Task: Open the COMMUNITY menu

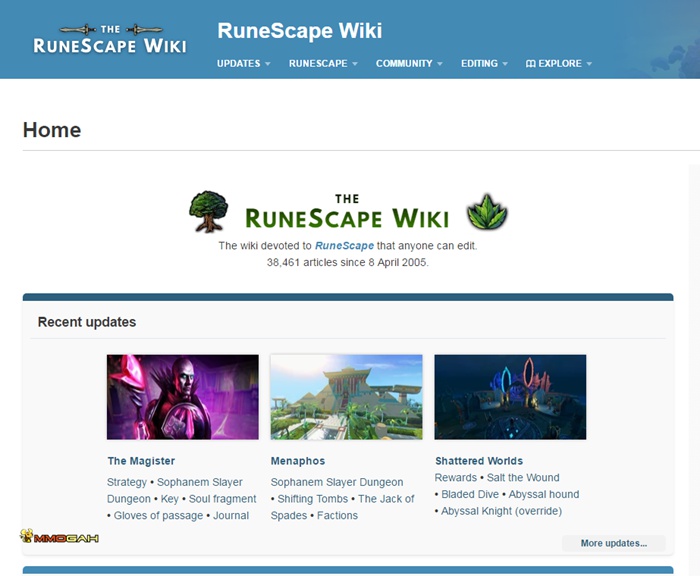Action: [x=409, y=63]
